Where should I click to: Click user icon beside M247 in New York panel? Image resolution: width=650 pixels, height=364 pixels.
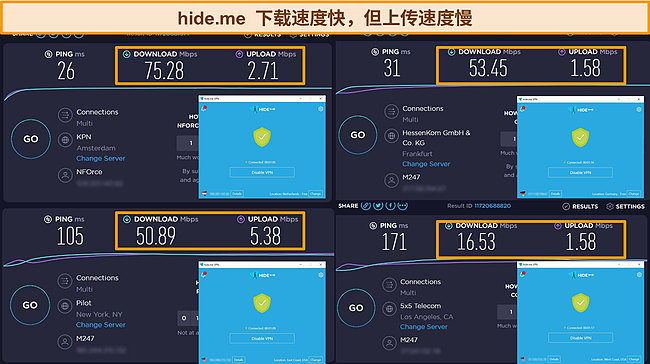pos(65,342)
